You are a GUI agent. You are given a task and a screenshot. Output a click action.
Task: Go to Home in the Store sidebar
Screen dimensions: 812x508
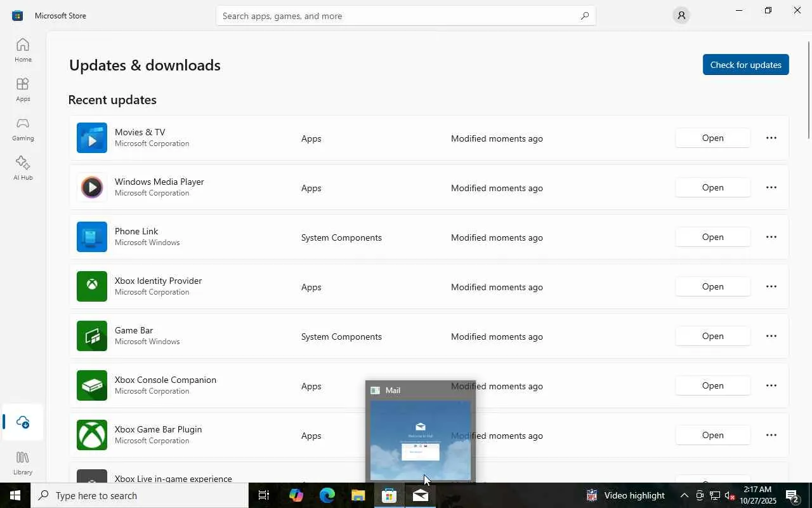point(23,50)
